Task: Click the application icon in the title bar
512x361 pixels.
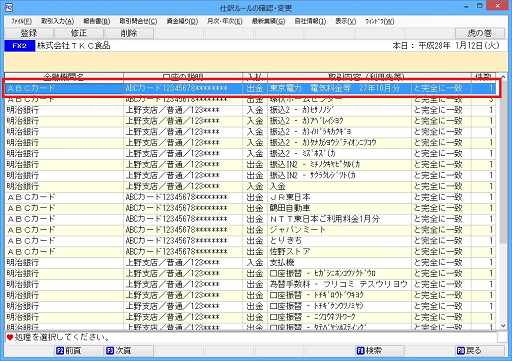Action: [x=9, y=6]
